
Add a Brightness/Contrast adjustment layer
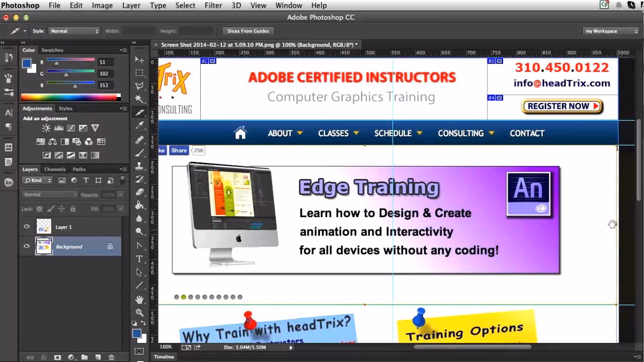coord(46,127)
